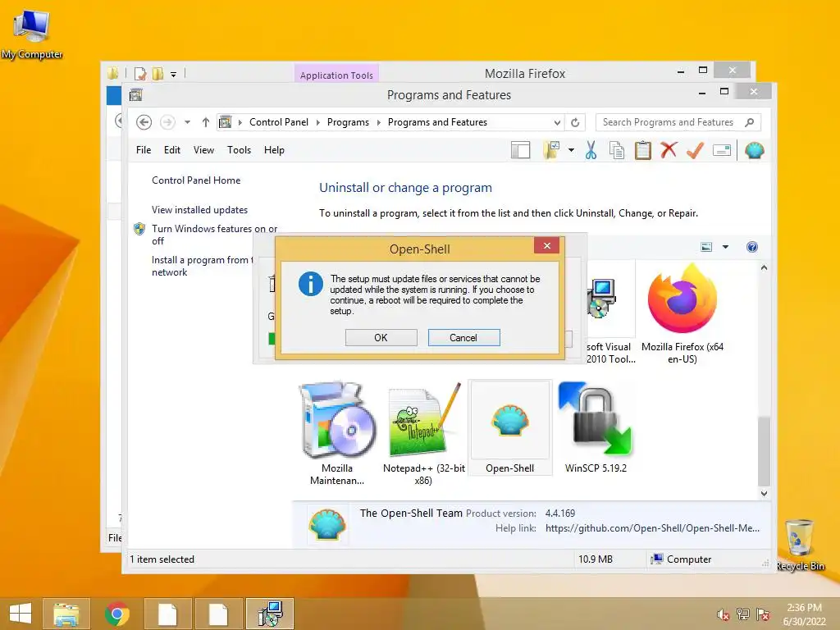
Task: Click OK in the Open-Shell dialog
Action: tap(381, 337)
